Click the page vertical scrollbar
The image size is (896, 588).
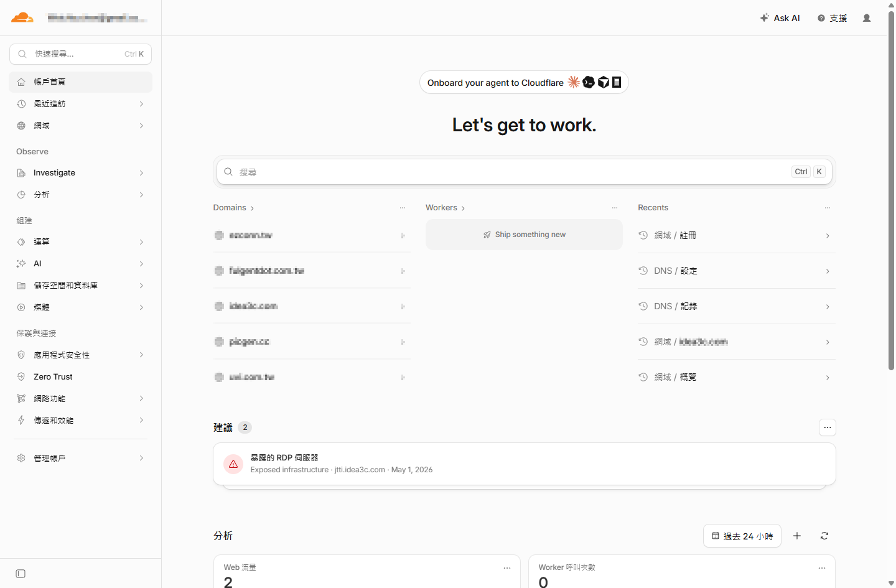[x=891, y=190]
